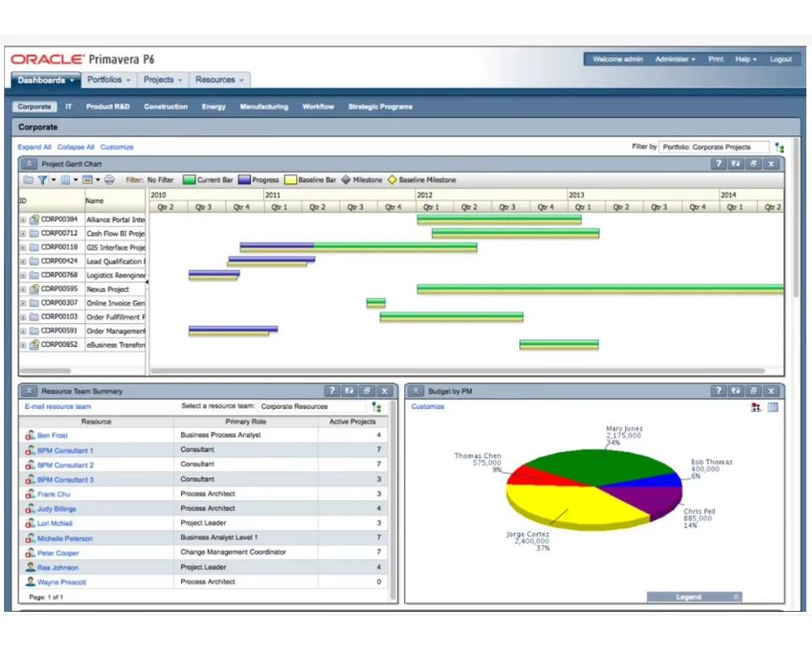Open Michelle Peterson resource link

tap(65, 538)
